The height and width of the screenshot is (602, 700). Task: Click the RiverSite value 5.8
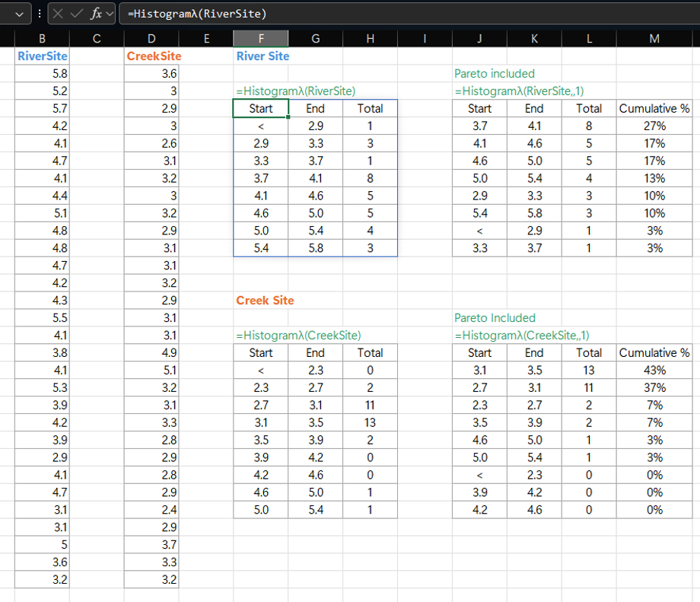pos(42,74)
